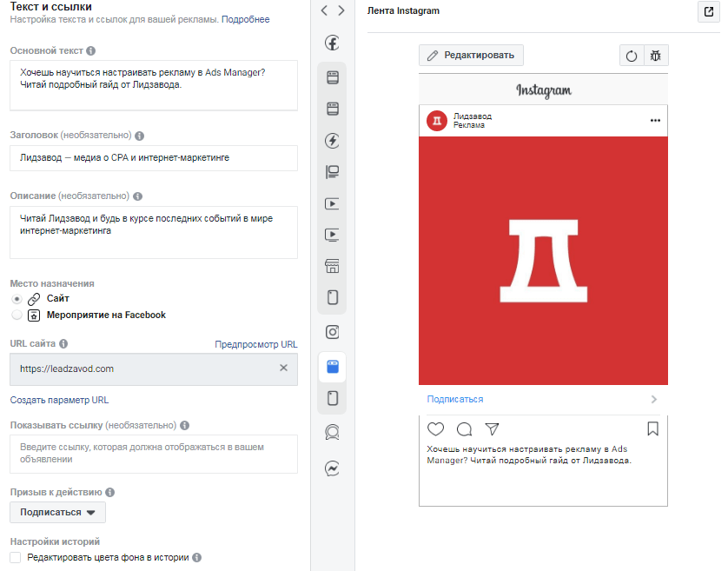Refresh the ad preview
This screenshot has height=571, width=728.
632,56
